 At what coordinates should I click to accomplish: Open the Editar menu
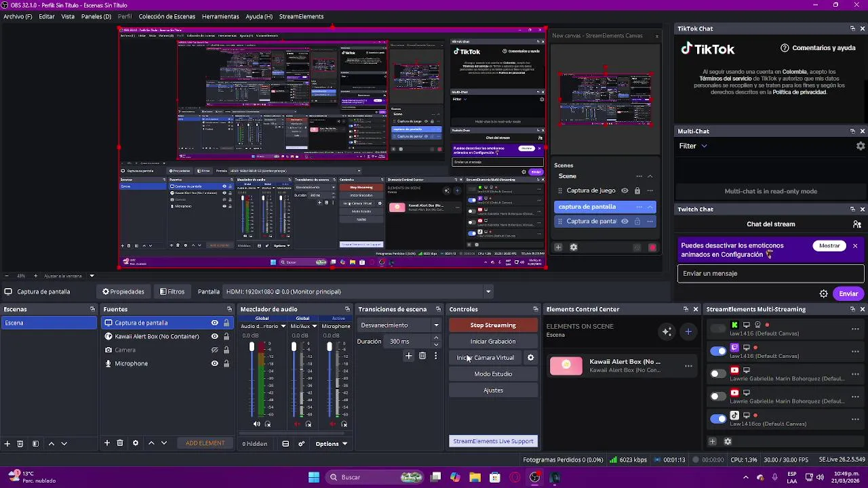click(x=47, y=16)
